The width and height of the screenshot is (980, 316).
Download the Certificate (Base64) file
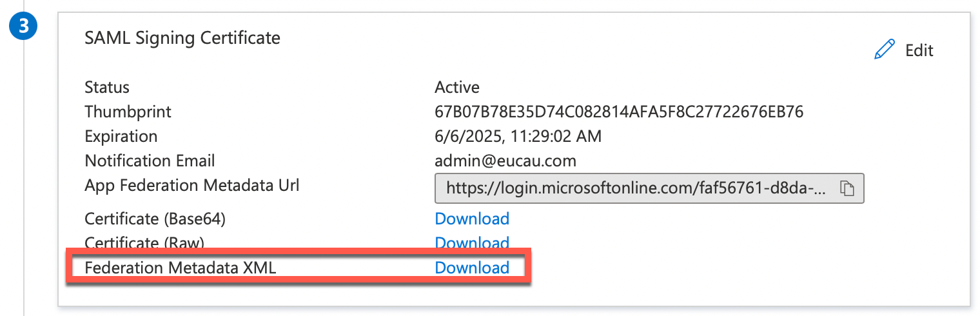tap(472, 219)
